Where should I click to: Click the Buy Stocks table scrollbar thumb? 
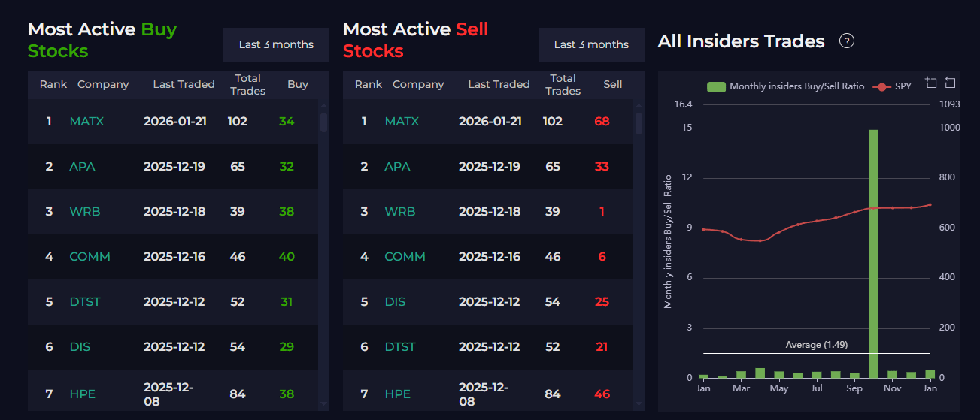click(x=323, y=122)
